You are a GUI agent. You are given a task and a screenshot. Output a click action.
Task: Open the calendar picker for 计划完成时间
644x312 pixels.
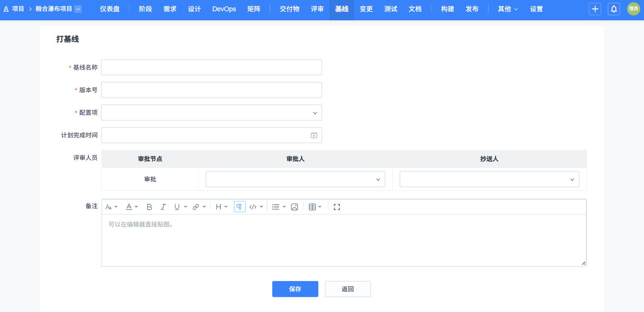[314, 135]
